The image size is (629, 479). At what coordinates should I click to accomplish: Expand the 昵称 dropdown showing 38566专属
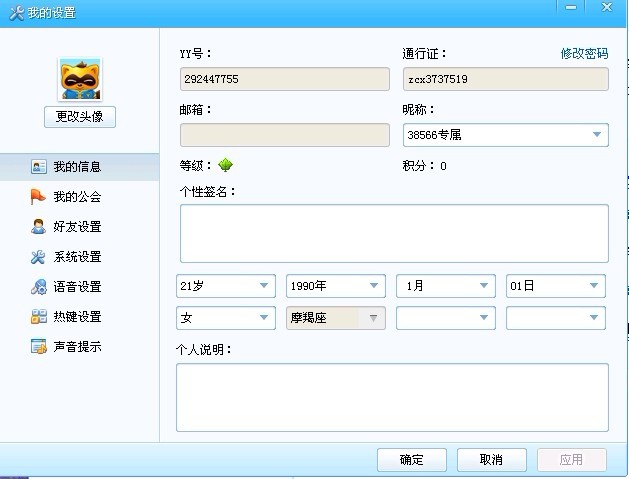click(x=505, y=135)
